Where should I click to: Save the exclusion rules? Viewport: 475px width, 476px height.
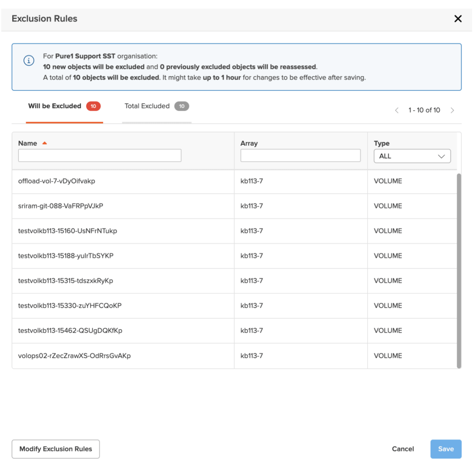(x=446, y=449)
